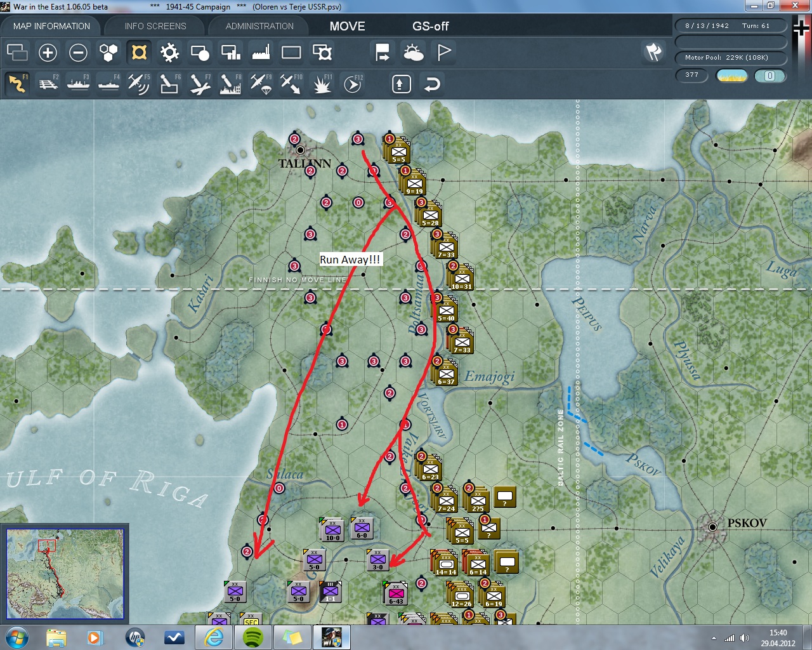Open Internet Explorer from the taskbar

tap(214, 637)
